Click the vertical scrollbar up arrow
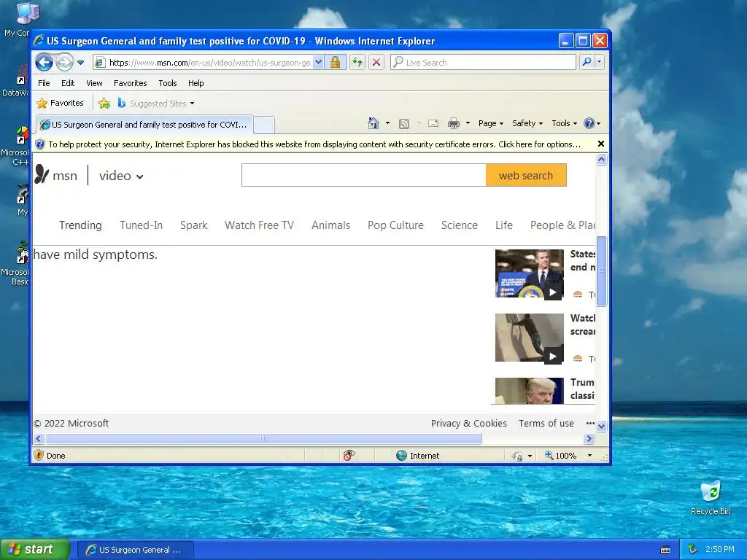The width and height of the screenshot is (747, 560). 601,160
